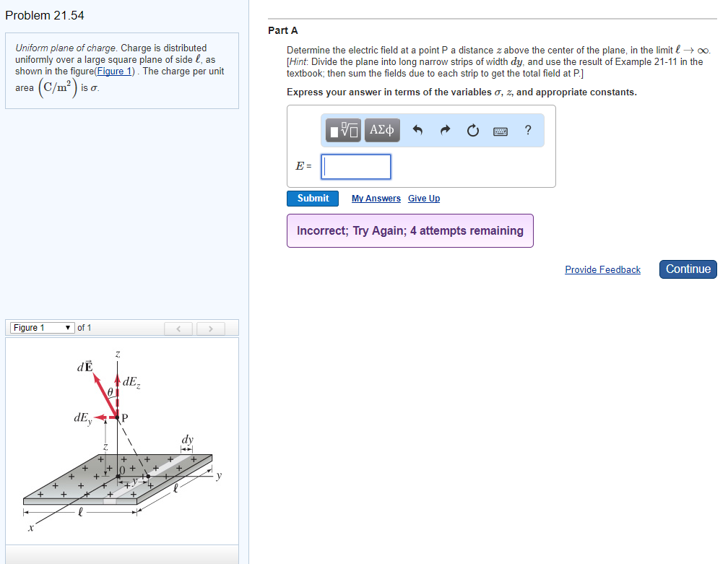Open the keyboard shortcuts icon in the equation toolbar
Image resolution: width=728 pixels, height=564 pixels.
click(501, 130)
